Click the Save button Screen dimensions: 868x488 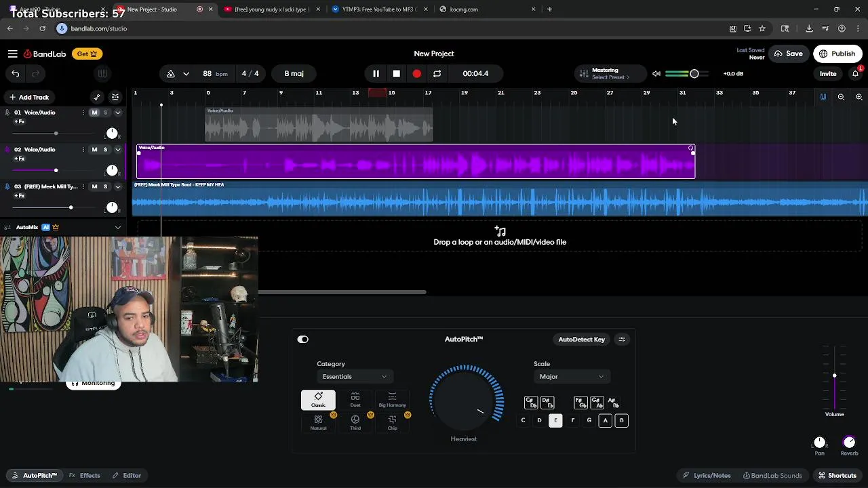click(x=789, y=54)
